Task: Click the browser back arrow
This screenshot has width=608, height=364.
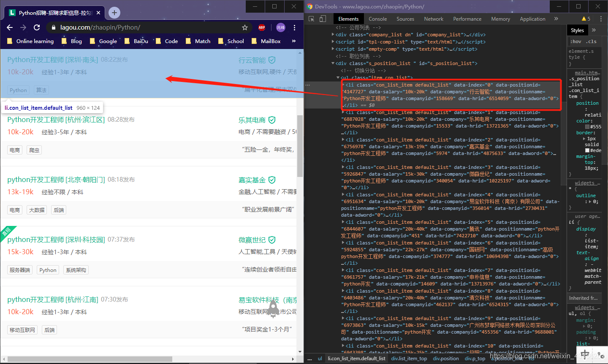Action: tap(10, 27)
